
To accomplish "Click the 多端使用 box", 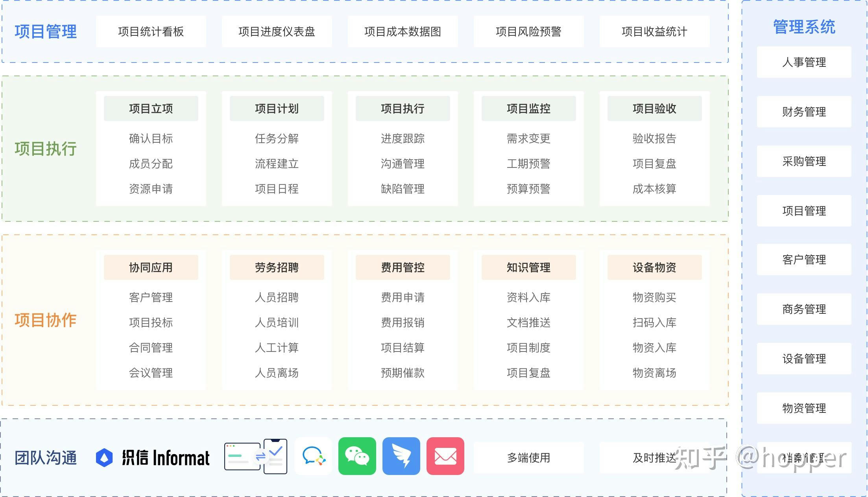I will click(528, 458).
